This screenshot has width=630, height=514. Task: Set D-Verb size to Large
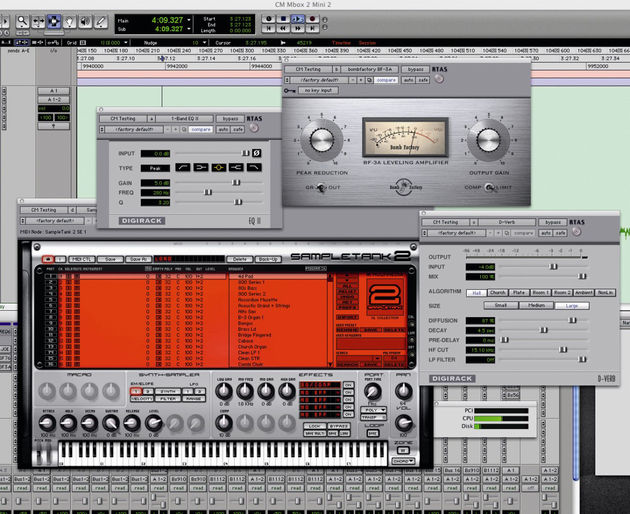tap(572, 305)
